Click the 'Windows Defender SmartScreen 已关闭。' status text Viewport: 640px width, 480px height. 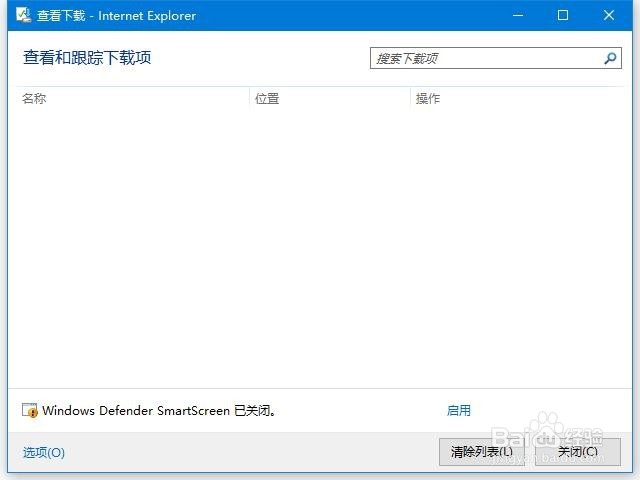(159, 410)
